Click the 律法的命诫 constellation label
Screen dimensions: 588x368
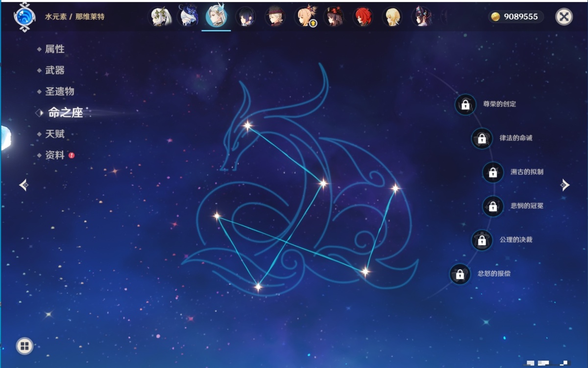pyautogui.click(x=516, y=138)
